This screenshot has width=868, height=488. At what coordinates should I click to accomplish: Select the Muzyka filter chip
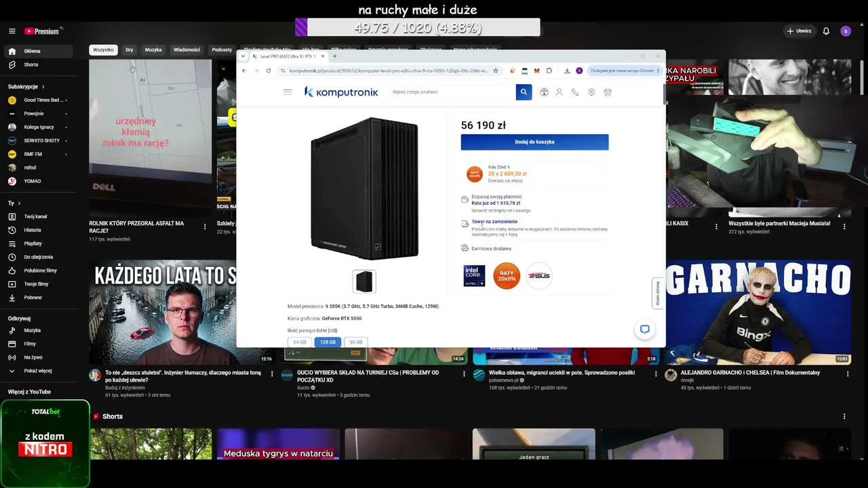click(153, 49)
